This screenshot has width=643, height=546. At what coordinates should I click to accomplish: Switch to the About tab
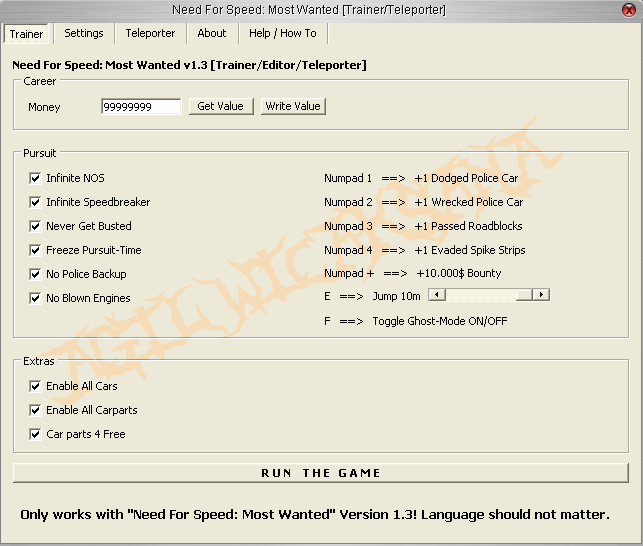point(212,33)
